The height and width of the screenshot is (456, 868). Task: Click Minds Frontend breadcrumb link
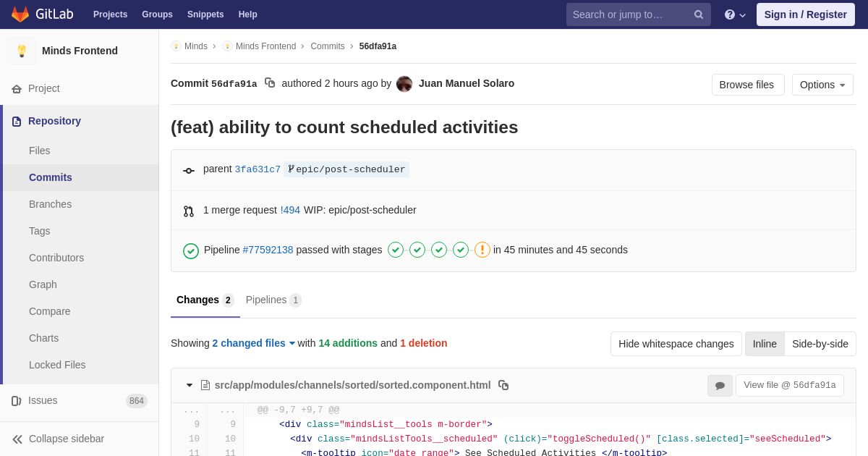coord(265,46)
